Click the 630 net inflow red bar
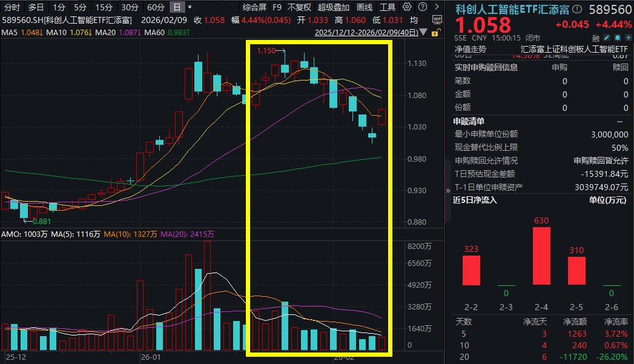Image resolution: width=634 pixels, height=364 pixels. coord(541,256)
